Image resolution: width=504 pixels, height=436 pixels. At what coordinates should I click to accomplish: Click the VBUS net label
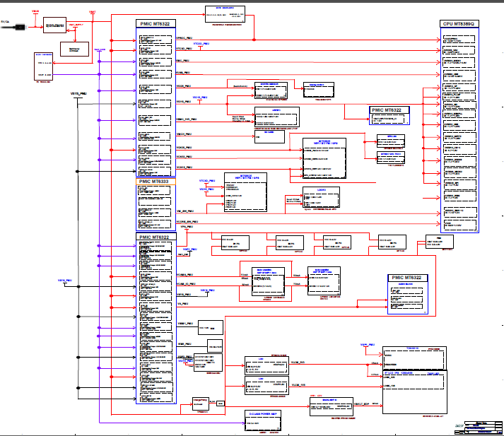[35, 11]
